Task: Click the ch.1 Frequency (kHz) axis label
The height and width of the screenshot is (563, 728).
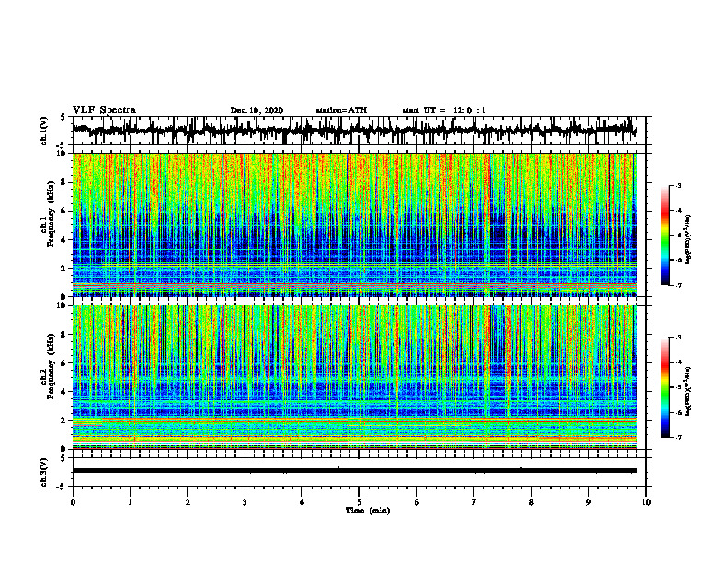Action: click(x=51, y=213)
